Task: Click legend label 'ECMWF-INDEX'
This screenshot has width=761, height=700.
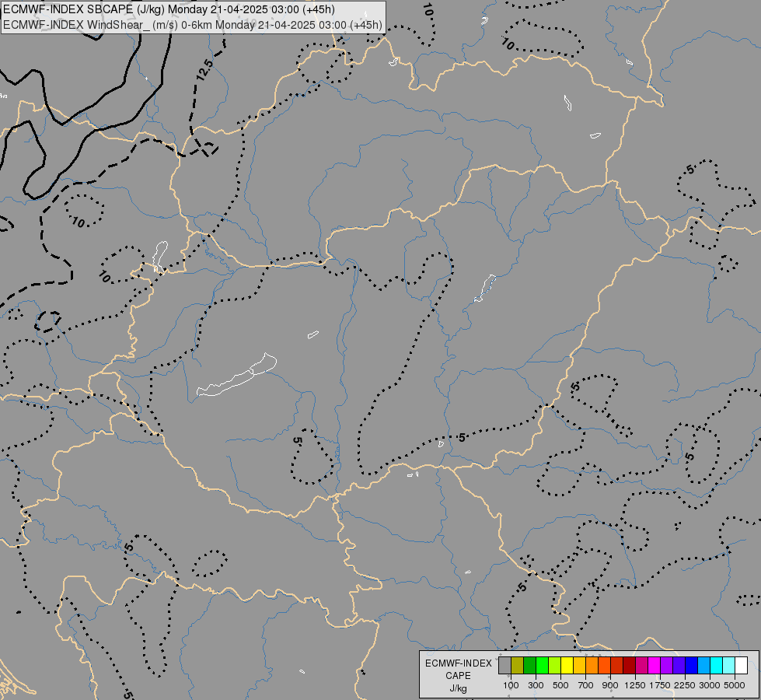Action: 458,663
